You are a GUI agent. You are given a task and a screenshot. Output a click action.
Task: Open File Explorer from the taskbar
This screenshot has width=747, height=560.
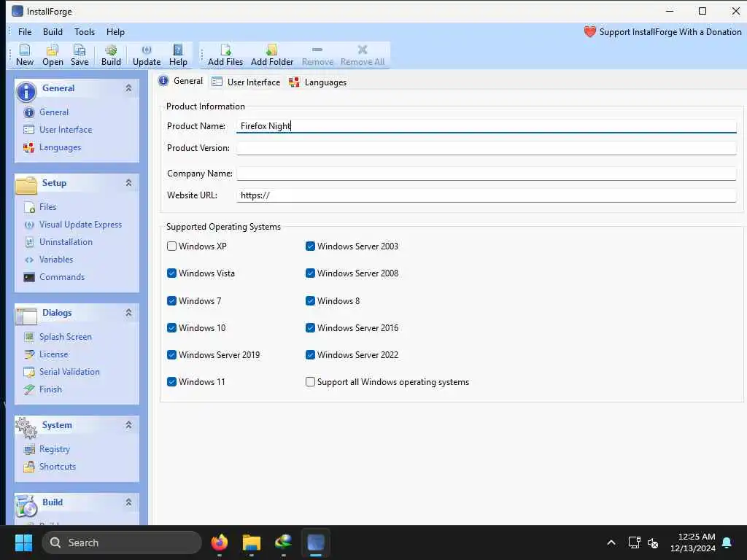point(252,542)
